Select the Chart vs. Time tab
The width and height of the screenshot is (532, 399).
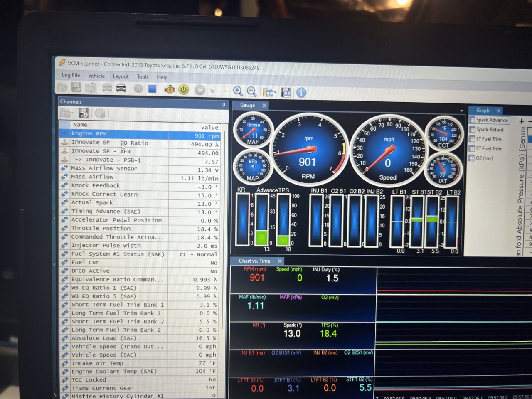[254, 261]
